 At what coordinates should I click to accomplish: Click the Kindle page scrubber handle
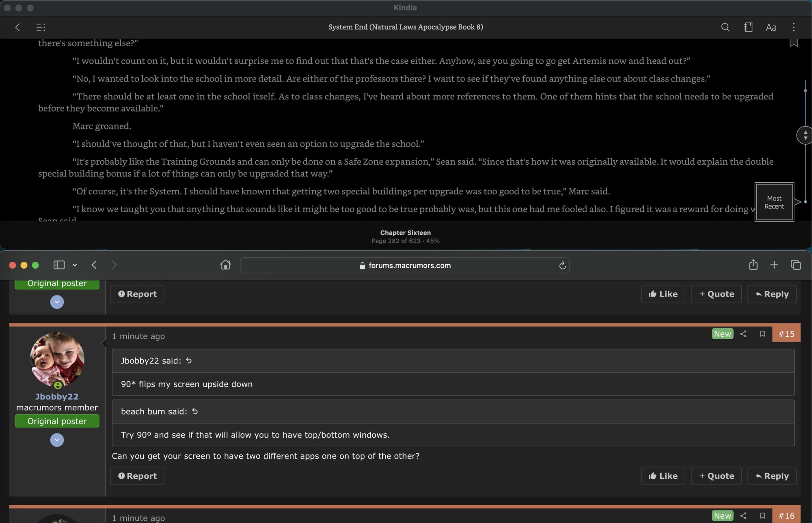(x=805, y=135)
